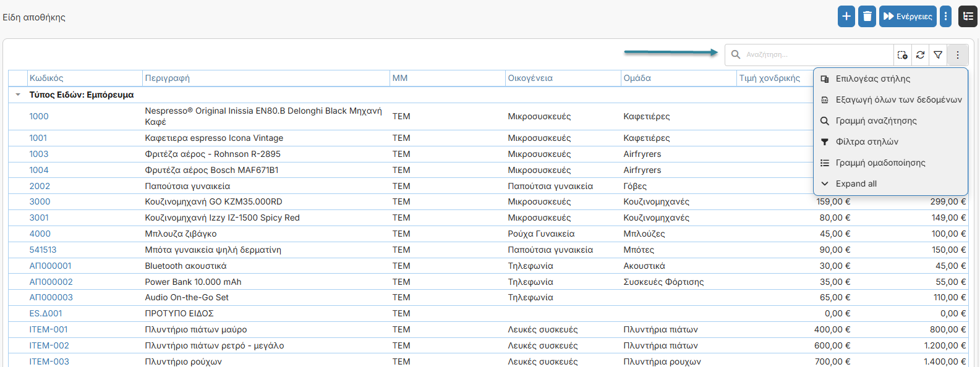The image size is (980, 367).
Task: Click the advanced search icon beside search box
Action: click(903, 55)
